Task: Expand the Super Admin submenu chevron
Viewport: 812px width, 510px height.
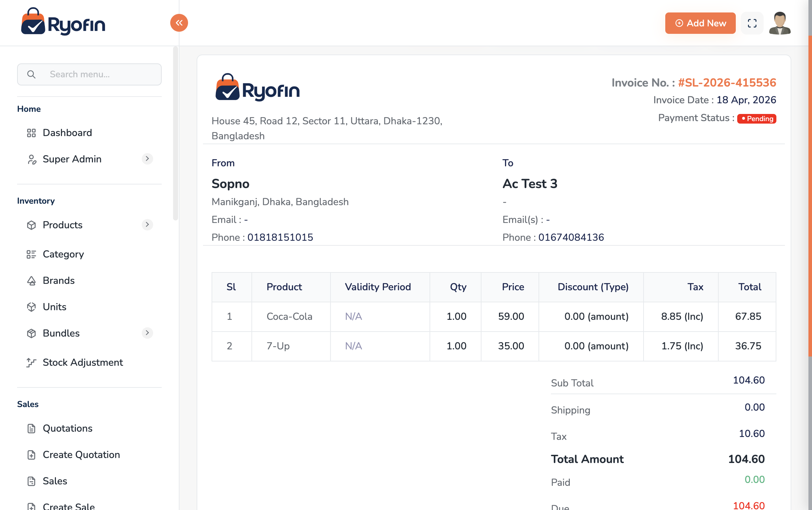Action: tap(147, 158)
